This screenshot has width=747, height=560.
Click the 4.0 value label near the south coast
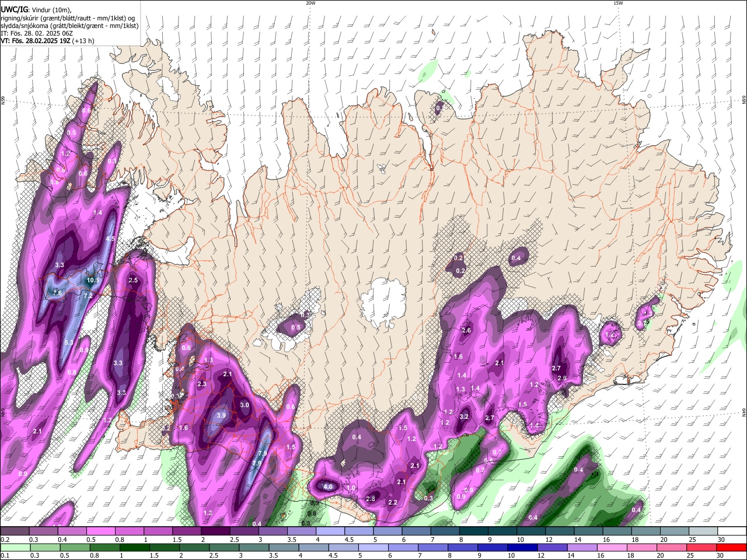328,487
